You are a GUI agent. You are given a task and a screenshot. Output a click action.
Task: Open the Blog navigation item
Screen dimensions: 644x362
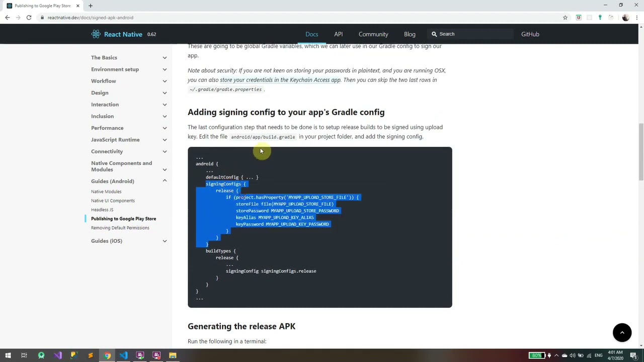point(410,34)
